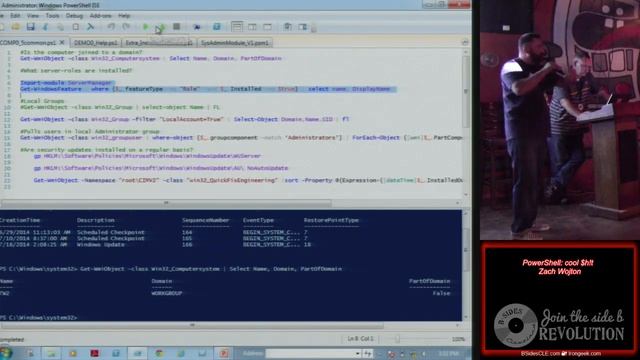Screen dimensions: 640x360
Task: Open a script with the folder icon
Action: click(16, 27)
